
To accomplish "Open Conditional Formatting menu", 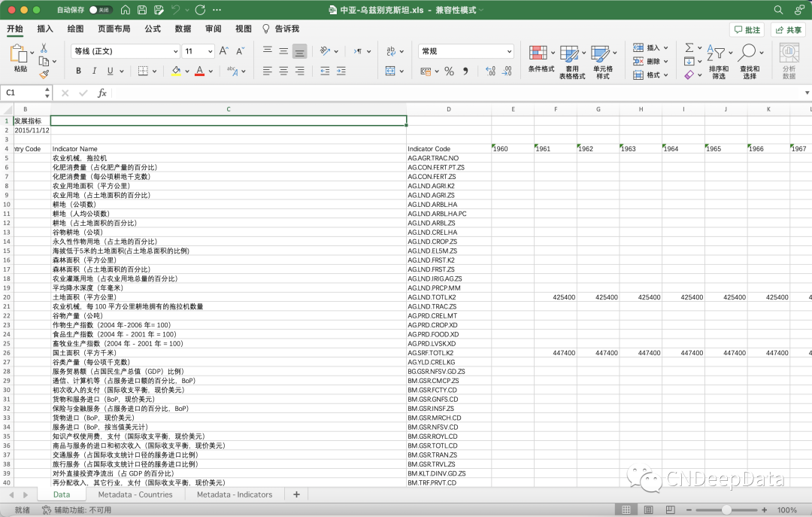I will pyautogui.click(x=541, y=58).
